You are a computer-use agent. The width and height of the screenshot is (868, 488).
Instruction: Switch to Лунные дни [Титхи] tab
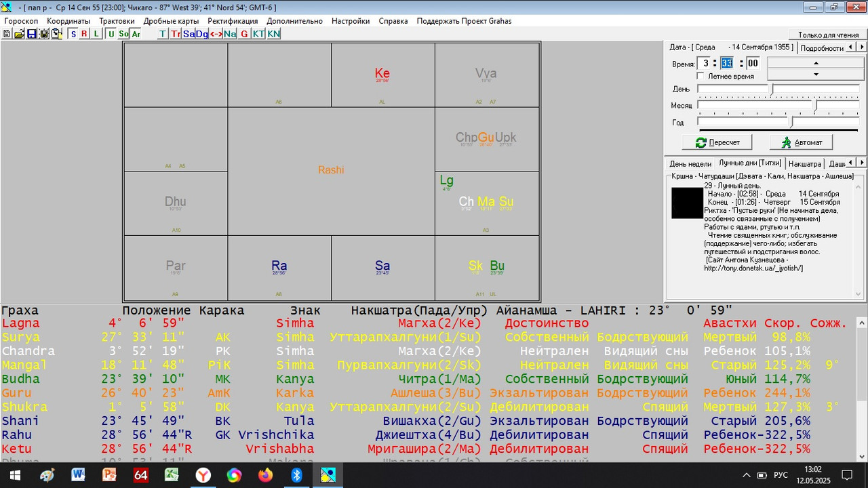coord(750,163)
